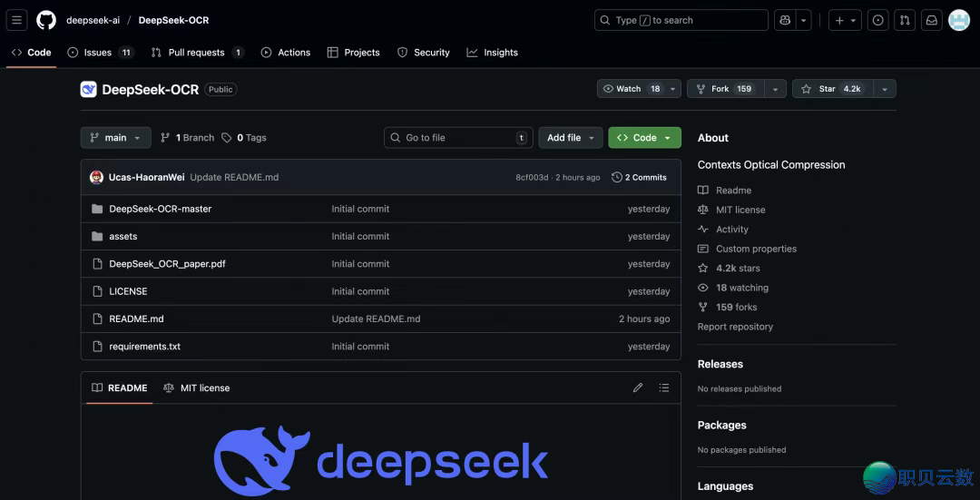
Task: View the 2 Commits history
Action: tap(639, 178)
